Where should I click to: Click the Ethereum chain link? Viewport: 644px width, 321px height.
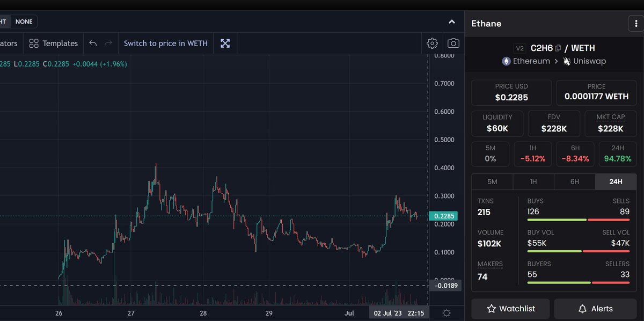(531, 61)
